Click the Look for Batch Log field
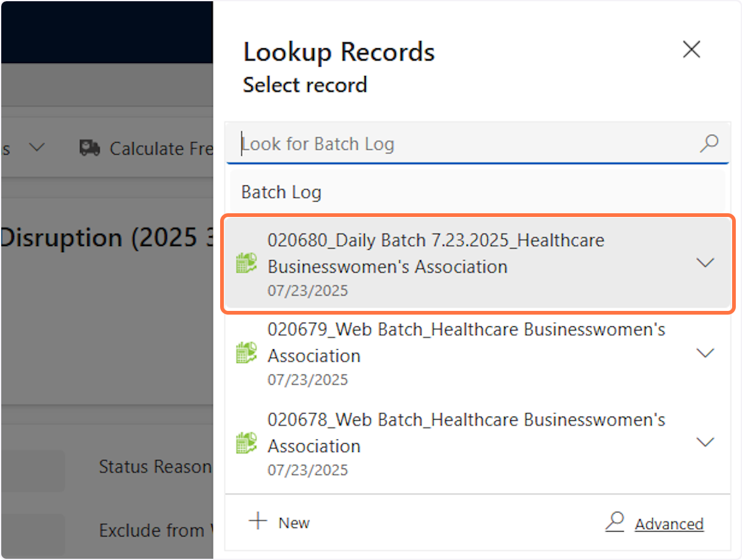 pos(464,144)
